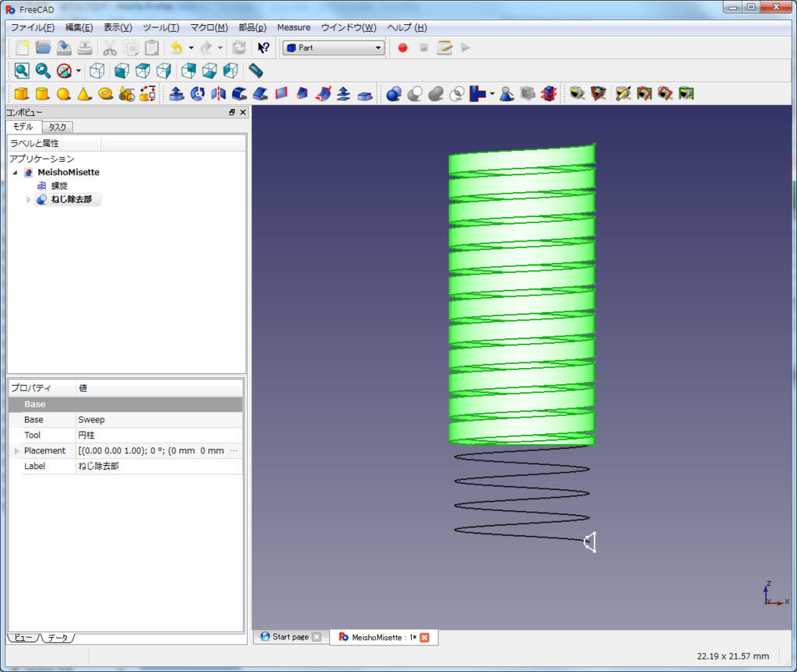Switch to the タスク tab

pos(58,127)
